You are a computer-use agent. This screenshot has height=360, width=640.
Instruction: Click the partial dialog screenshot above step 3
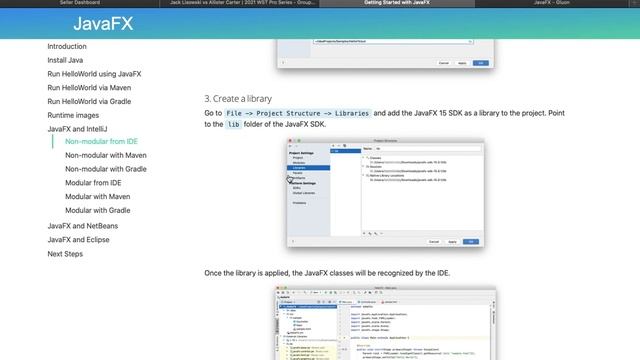click(385, 53)
